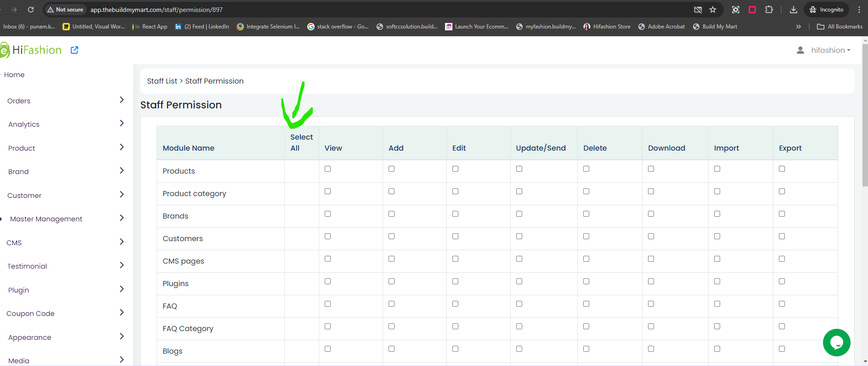The height and width of the screenshot is (366, 868).
Task: Go to Home in the sidebar
Action: click(x=14, y=75)
